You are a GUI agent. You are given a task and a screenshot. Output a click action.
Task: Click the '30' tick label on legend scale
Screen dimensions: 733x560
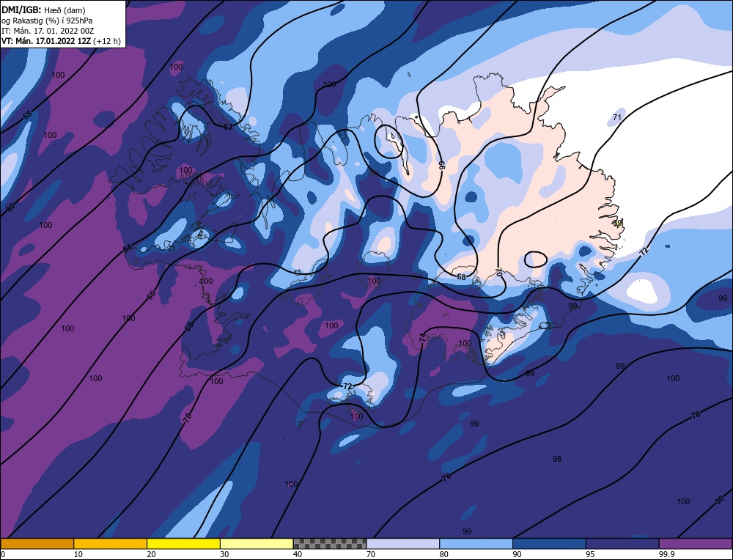click(224, 554)
